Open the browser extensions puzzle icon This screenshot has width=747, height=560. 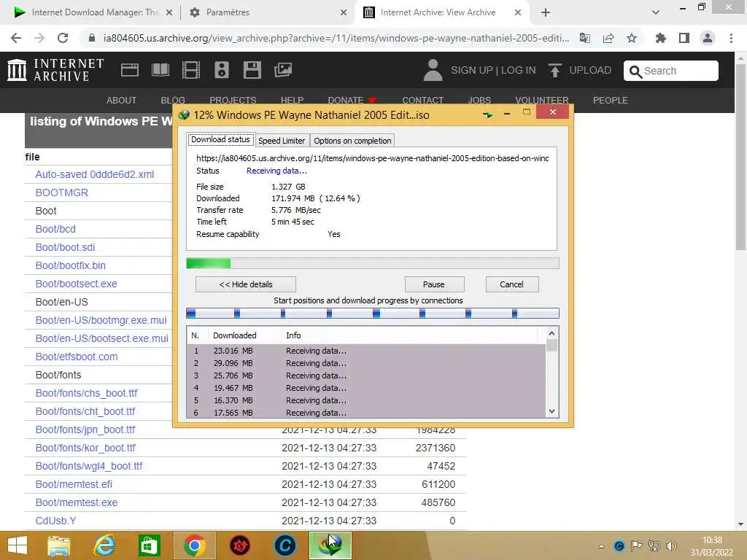[x=661, y=38]
